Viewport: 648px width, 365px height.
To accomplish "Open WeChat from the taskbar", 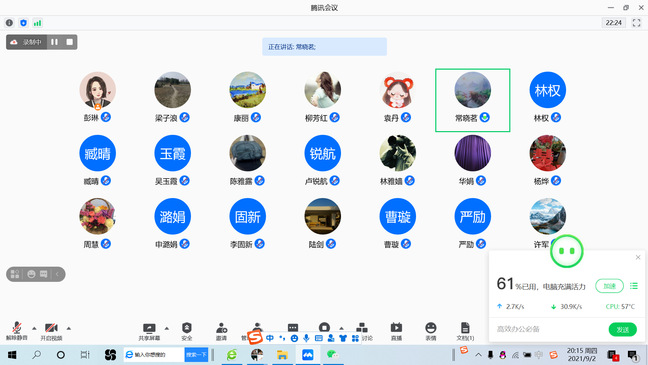I will click(x=333, y=355).
